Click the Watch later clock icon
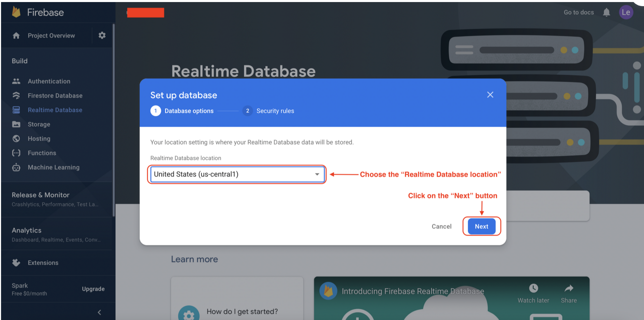 [533, 288]
